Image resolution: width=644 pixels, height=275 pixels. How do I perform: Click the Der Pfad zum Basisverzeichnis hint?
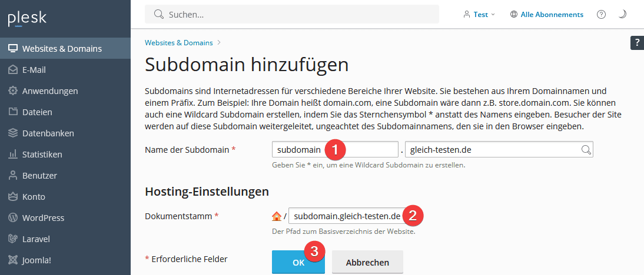344,232
